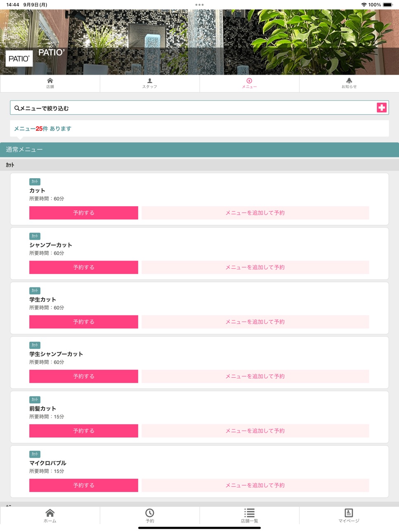Tap the 通常メニュー section header
The width and height of the screenshot is (399, 532).
[199, 150]
